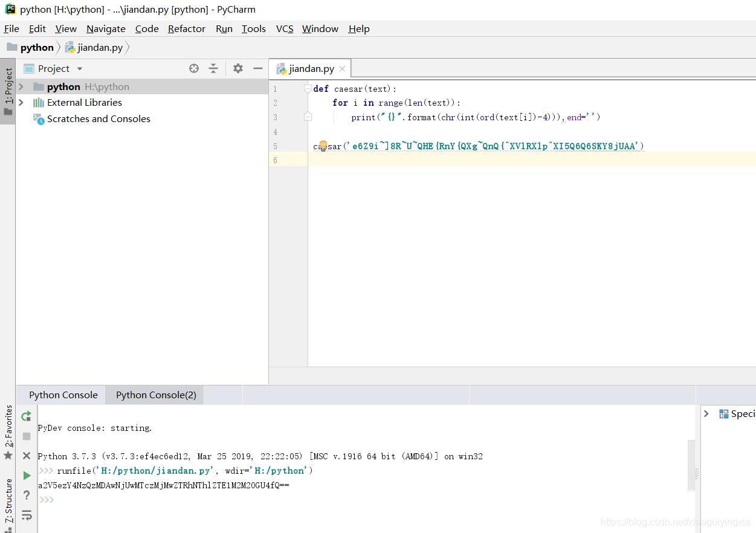Image resolution: width=756 pixels, height=533 pixels.
Task: Close the jiandan.py editor tab
Action: coord(342,69)
